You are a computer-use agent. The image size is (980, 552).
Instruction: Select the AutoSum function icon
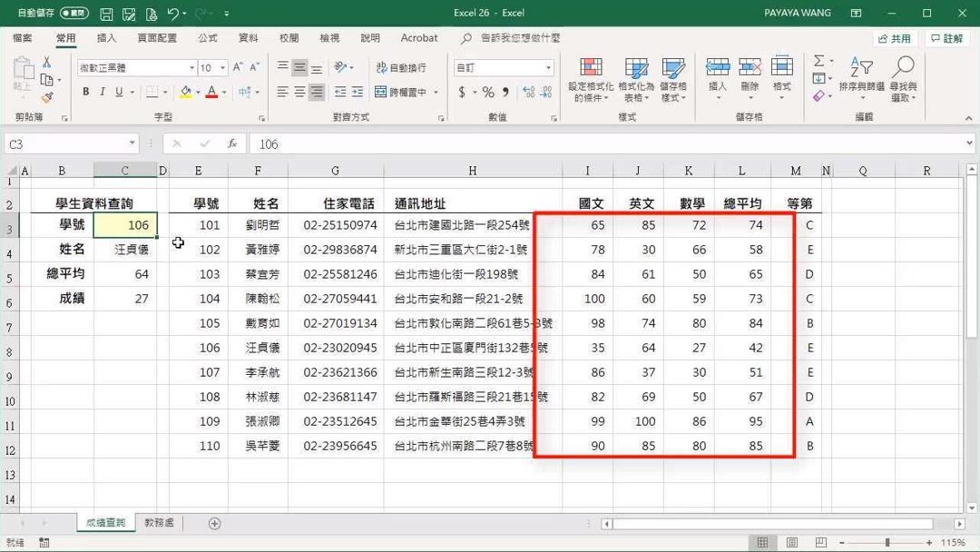819,61
